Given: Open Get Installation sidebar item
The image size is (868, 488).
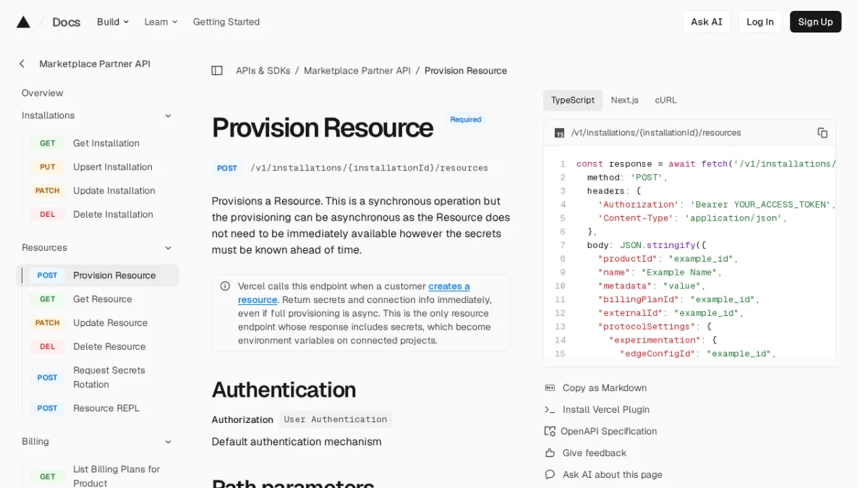Looking at the screenshot, I should point(97,143).
